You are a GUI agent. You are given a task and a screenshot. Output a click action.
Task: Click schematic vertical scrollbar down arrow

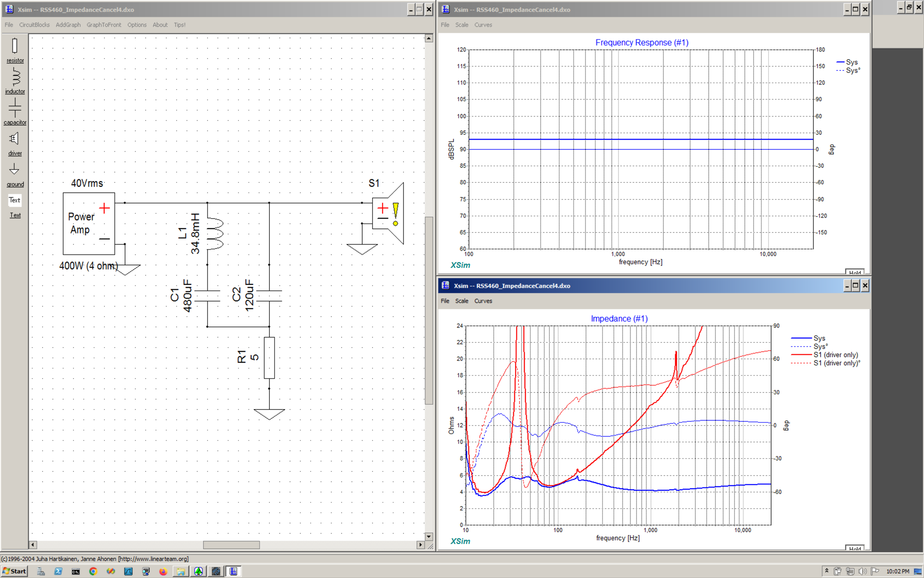click(429, 536)
